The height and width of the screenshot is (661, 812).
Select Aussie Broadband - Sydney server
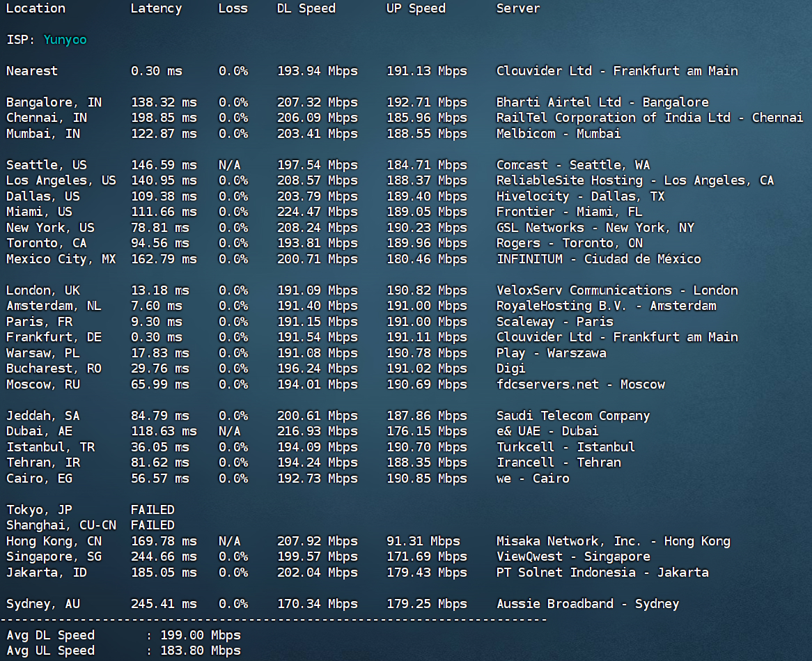click(x=588, y=604)
